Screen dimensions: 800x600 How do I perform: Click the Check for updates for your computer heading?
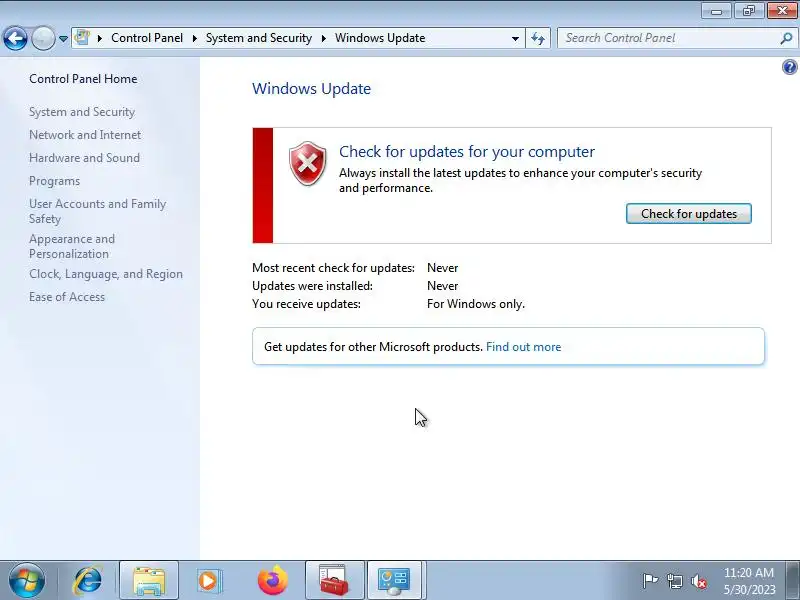(x=467, y=152)
